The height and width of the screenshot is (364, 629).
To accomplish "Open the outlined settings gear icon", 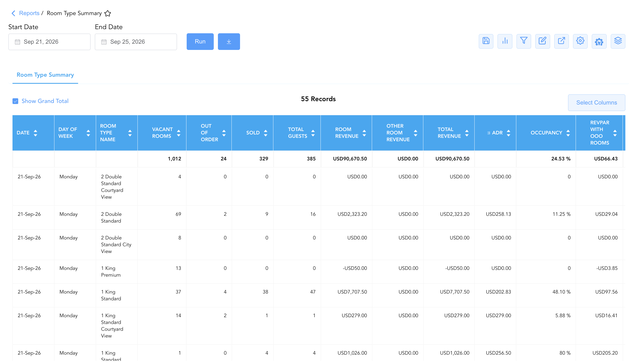I will coord(580,41).
